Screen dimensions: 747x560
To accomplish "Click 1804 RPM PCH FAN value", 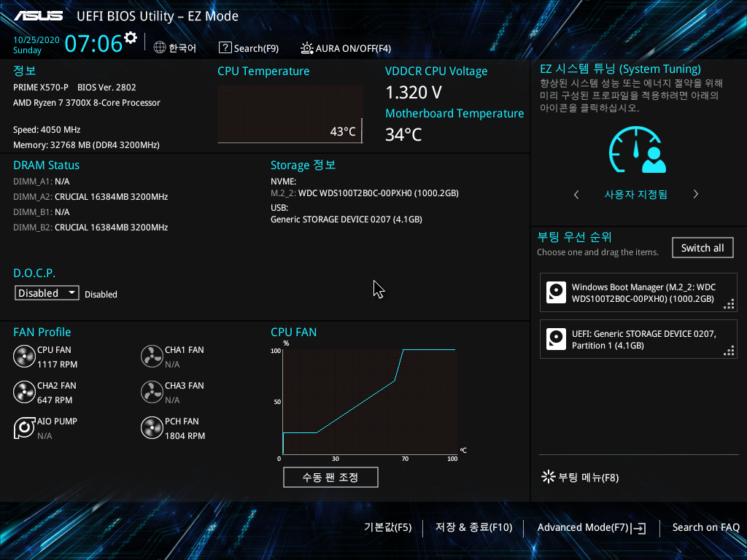I will pos(185,436).
